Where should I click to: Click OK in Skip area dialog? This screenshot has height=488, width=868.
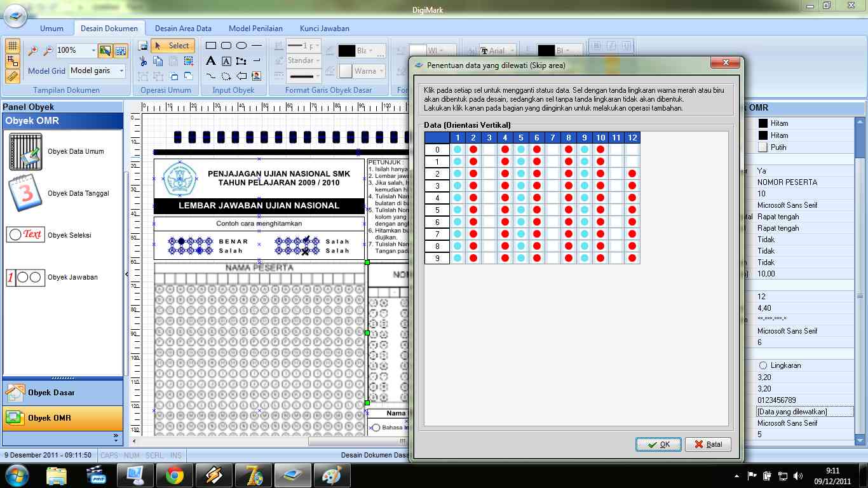pos(658,444)
